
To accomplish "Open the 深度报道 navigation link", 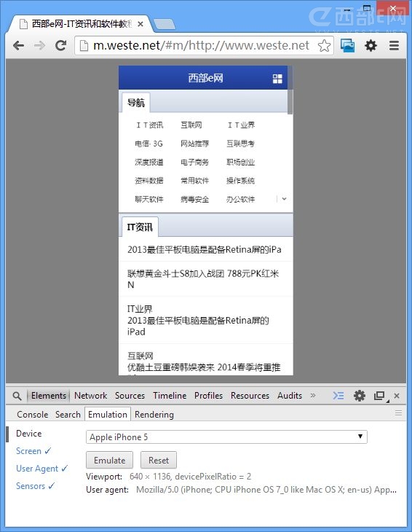I will (149, 163).
